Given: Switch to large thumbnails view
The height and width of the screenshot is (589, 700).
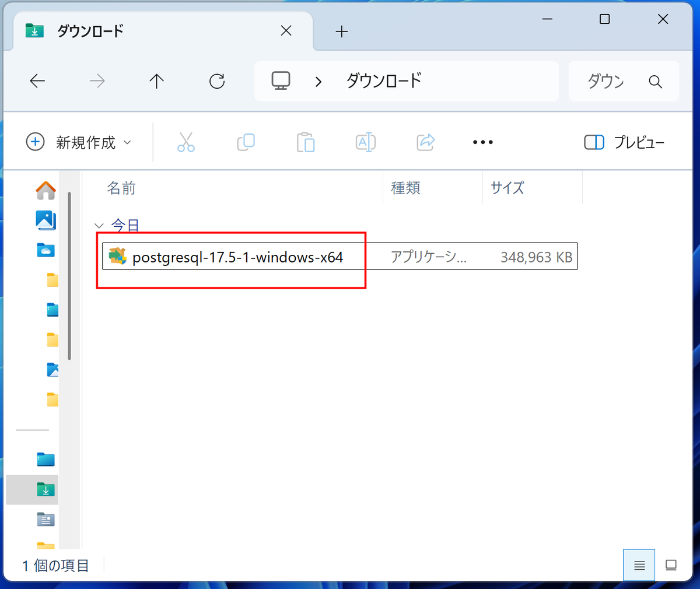Looking at the screenshot, I should coord(671,565).
